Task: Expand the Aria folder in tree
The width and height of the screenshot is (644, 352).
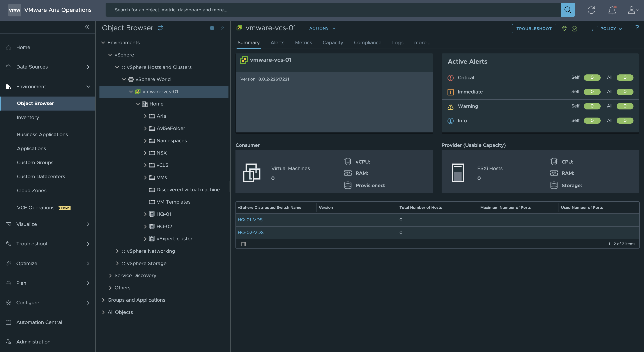Action: point(145,116)
